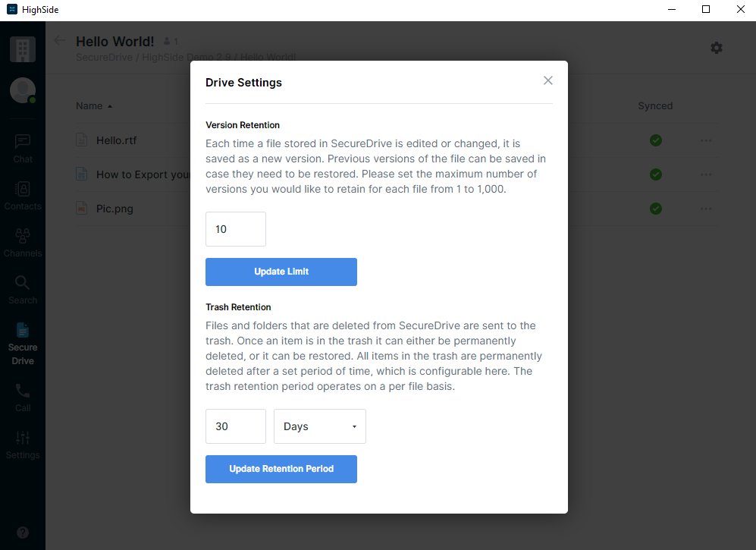Click the HighSide app logo in title bar
Image resolution: width=756 pixels, height=550 pixels.
12,9
